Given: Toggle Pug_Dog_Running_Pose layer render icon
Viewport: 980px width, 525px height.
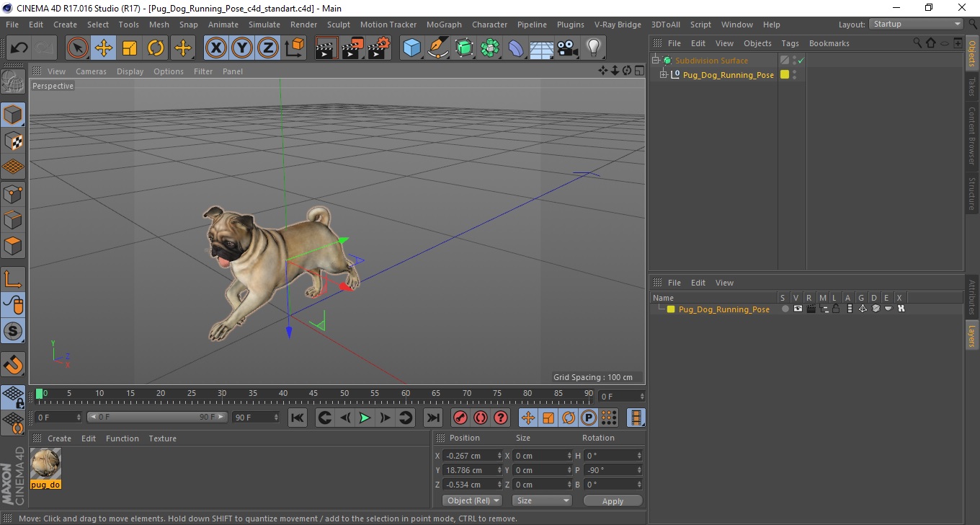Looking at the screenshot, I should tap(811, 309).
